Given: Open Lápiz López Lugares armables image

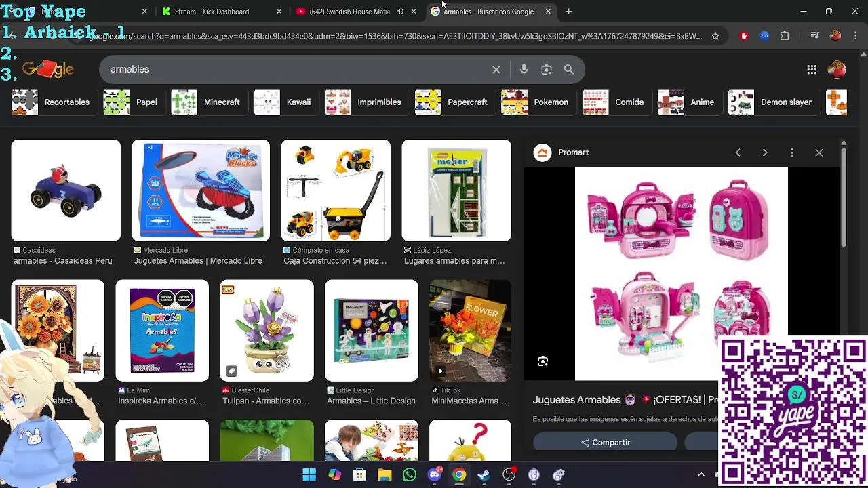Looking at the screenshot, I should tap(456, 190).
